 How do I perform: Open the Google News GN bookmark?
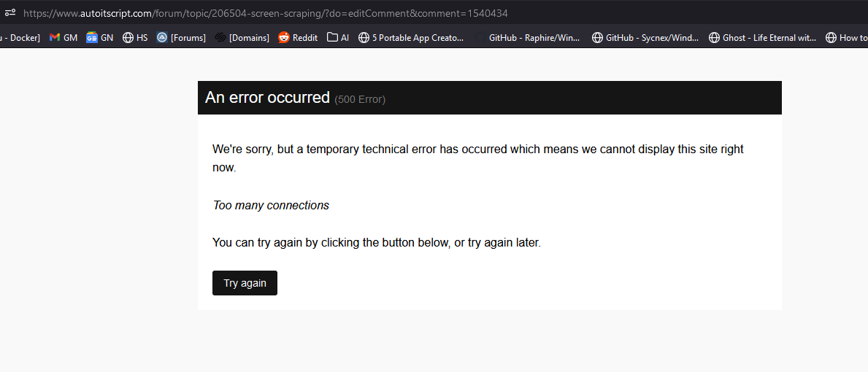[99, 38]
